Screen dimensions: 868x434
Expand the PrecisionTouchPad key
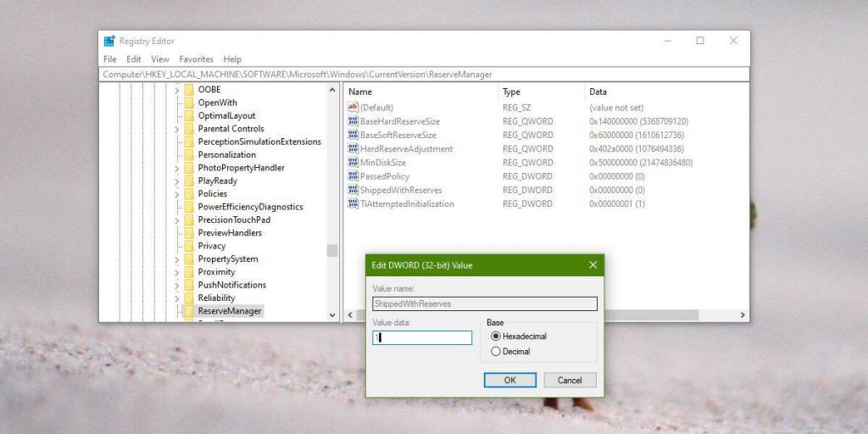[176, 220]
